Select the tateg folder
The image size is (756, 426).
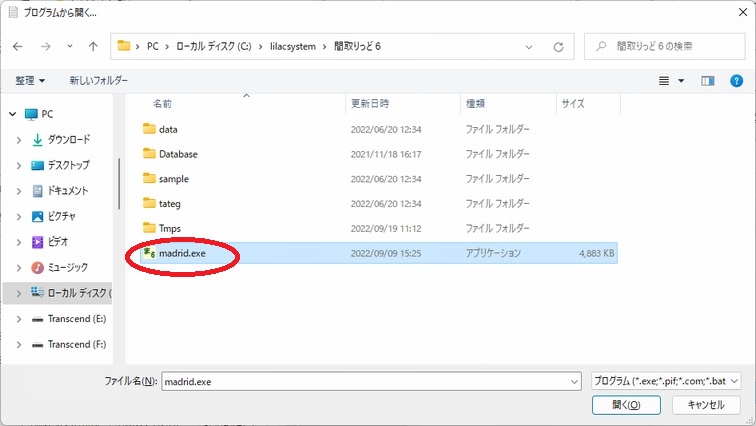pos(169,204)
